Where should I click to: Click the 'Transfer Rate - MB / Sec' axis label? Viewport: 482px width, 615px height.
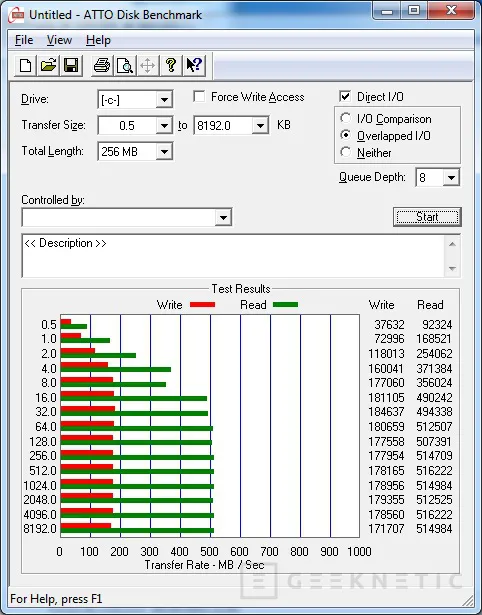click(204, 565)
